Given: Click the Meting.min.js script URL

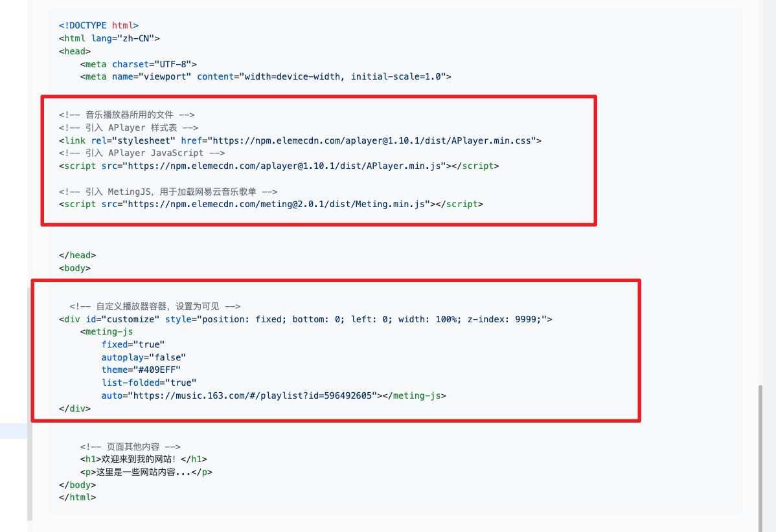Looking at the screenshot, I should [x=276, y=204].
